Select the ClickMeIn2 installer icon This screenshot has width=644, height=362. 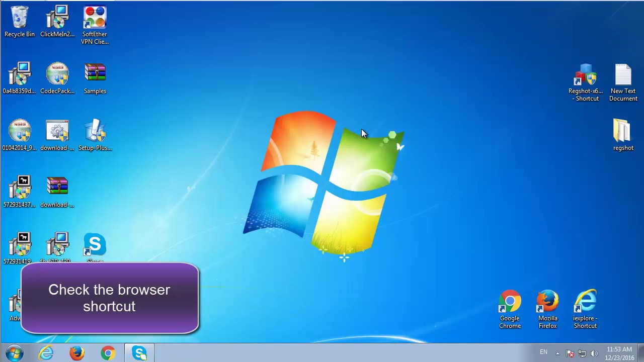pyautogui.click(x=57, y=22)
